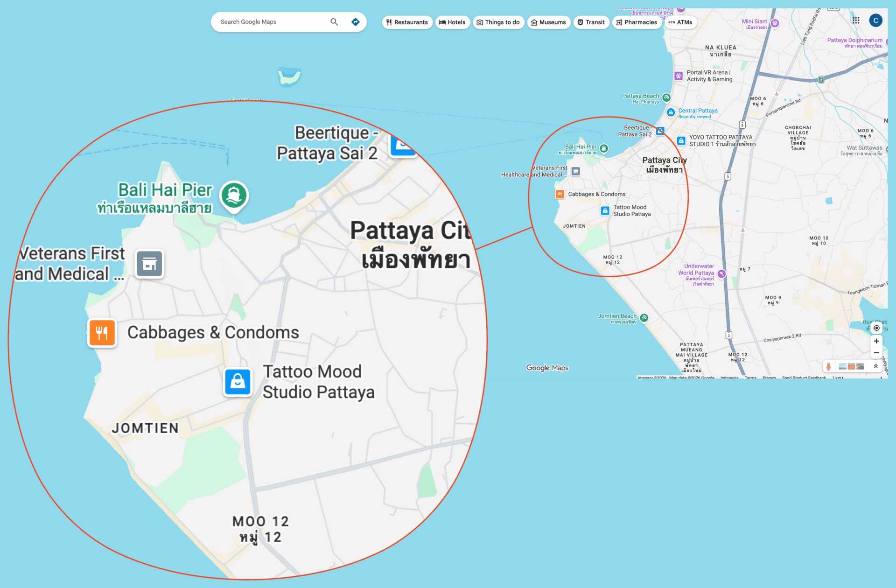This screenshot has height=588, width=896.
Task: Click the Lieb Tang Rodfai Rd label
Action: [x=811, y=27]
